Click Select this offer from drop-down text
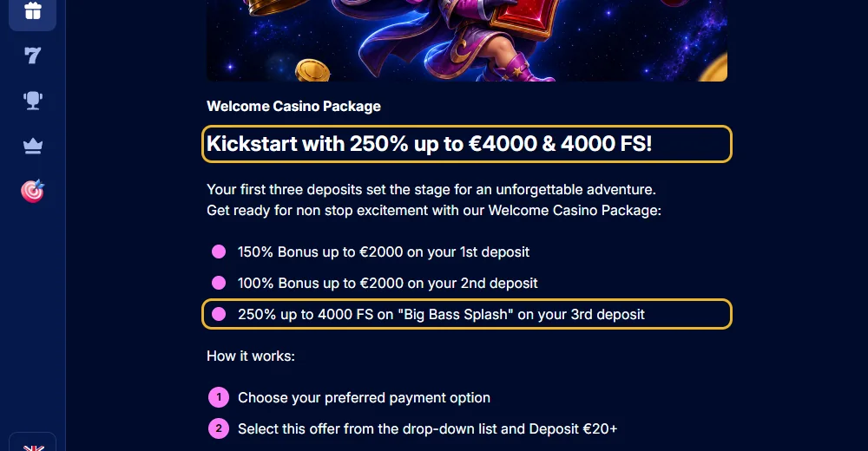 427,428
